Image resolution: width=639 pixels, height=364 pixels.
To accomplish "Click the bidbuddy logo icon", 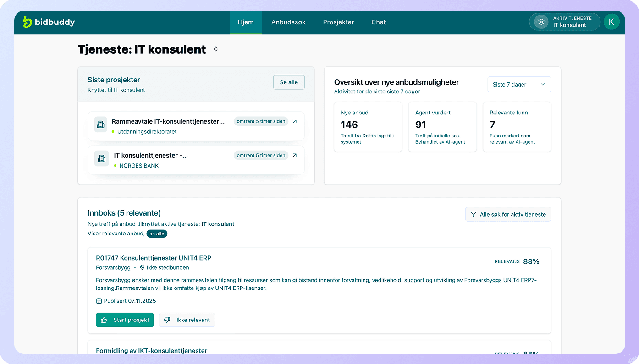I will point(28,22).
